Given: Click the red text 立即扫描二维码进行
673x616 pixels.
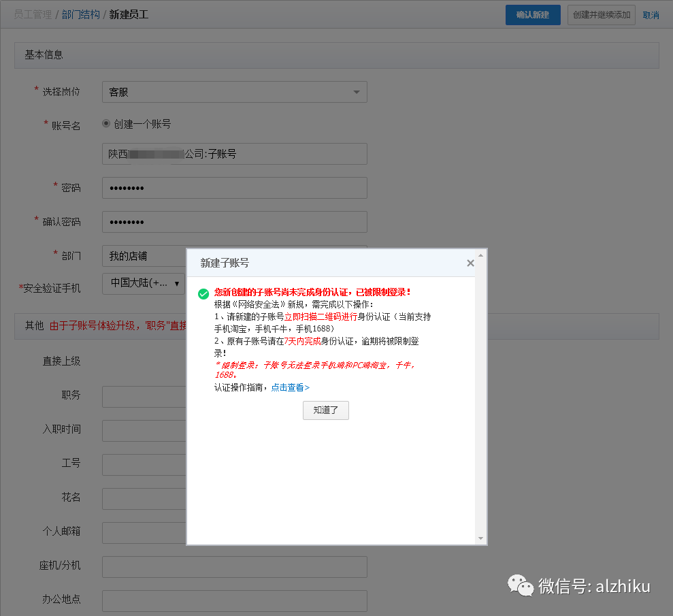Looking at the screenshot, I should 321,317.
